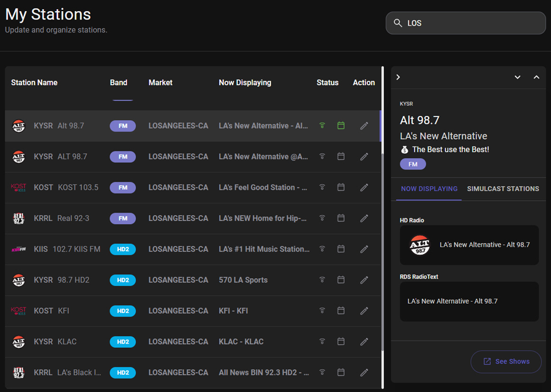This screenshot has height=392, width=551.
Task: Go to previous station with up chevron
Action: pyautogui.click(x=536, y=77)
